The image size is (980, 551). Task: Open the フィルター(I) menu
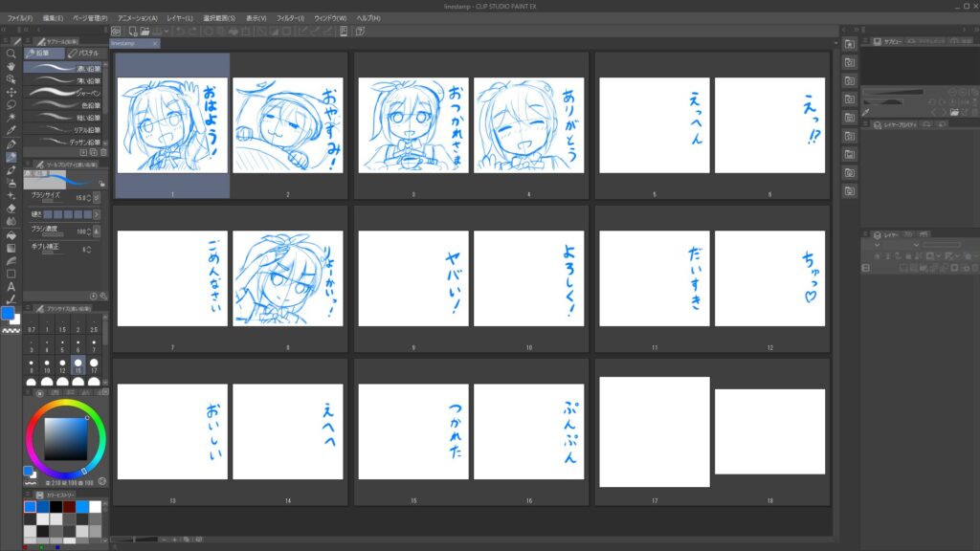[x=290, y=18]
